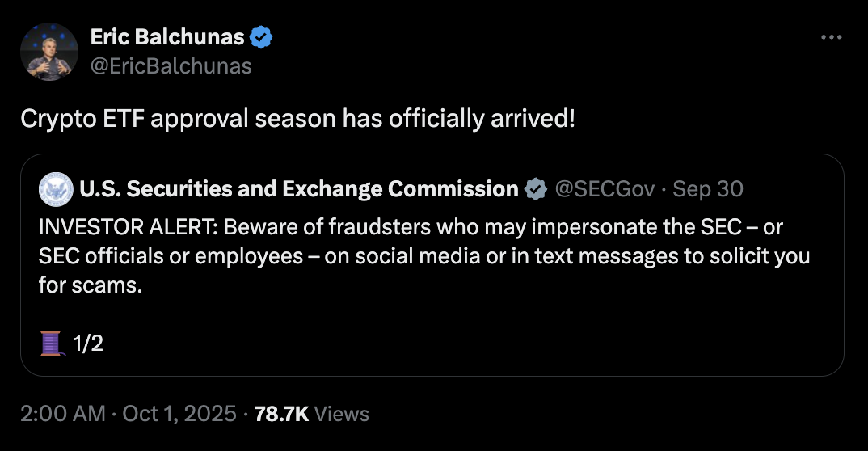Open U.S. Securities and Exchange Commission profile name
Screen dimensions: 868x451
pos(298,189)
